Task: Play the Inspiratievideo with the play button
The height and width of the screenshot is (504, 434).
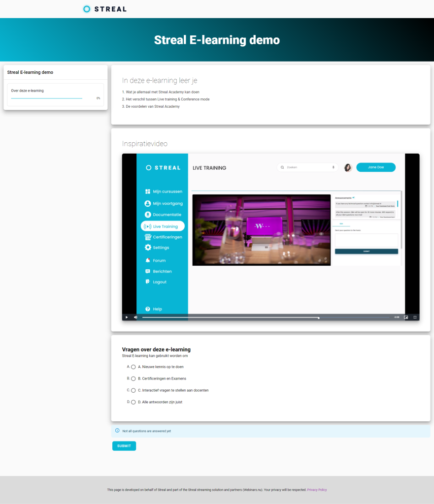Action: [127, 317]
